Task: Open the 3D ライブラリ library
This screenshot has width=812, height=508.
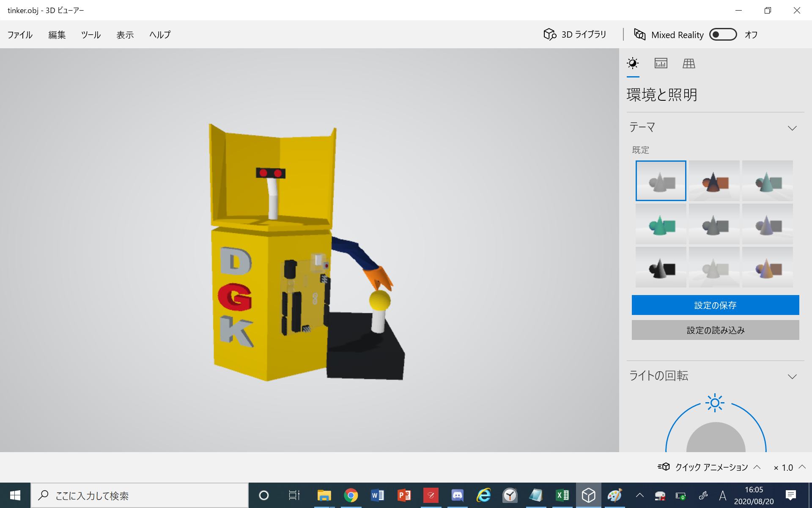Action: click(x=575, y=34)
